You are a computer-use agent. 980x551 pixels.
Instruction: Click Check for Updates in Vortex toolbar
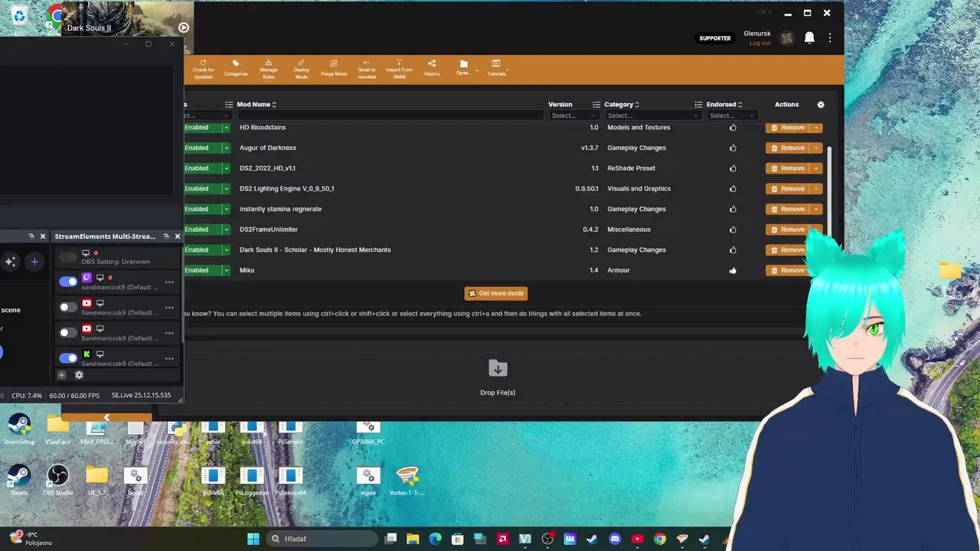203,68
